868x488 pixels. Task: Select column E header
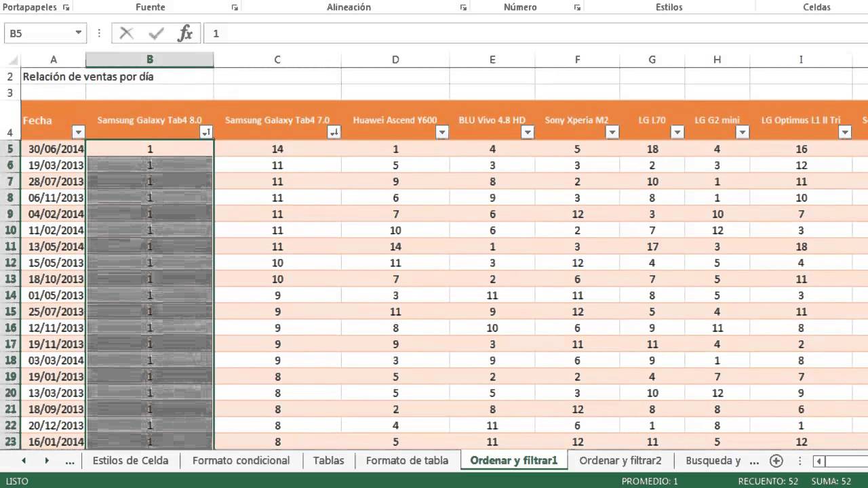click(x=492, y=60)
